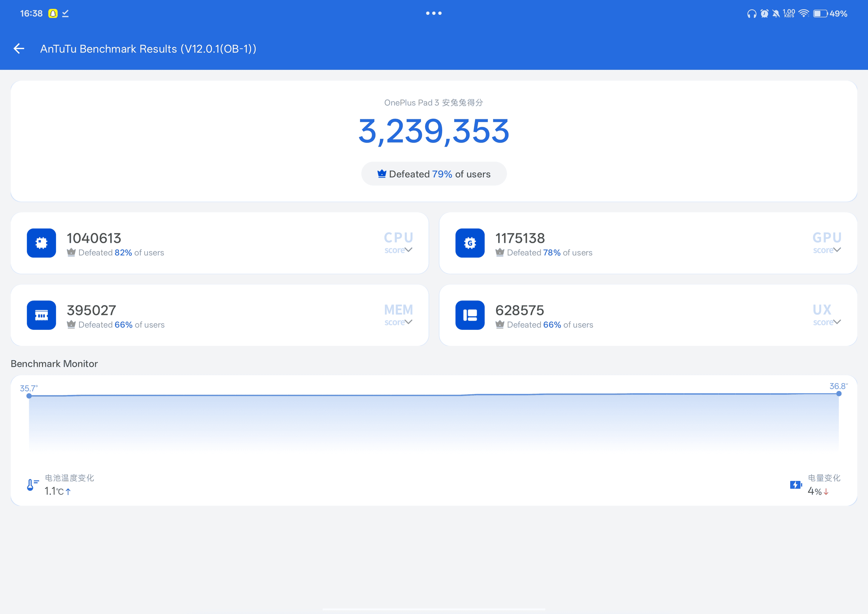Tap the download-complete check icon in status bar
The width and height of the screenshot is (868, 614).
(66, 14)
